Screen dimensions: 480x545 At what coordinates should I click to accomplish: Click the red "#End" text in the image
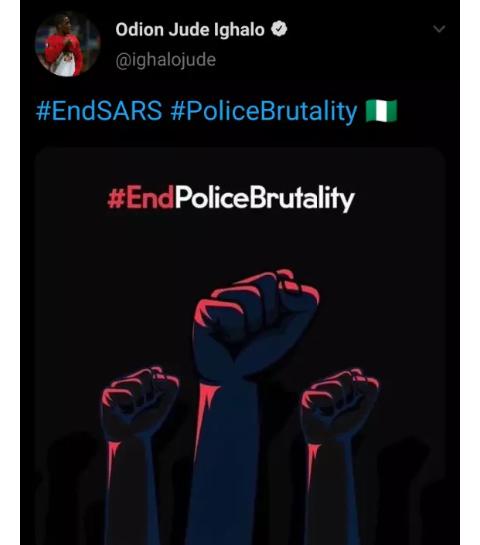click(140, 198)
